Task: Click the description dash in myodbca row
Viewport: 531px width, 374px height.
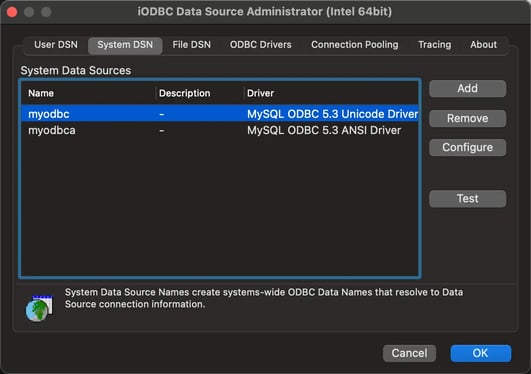Action: (162, 130)
